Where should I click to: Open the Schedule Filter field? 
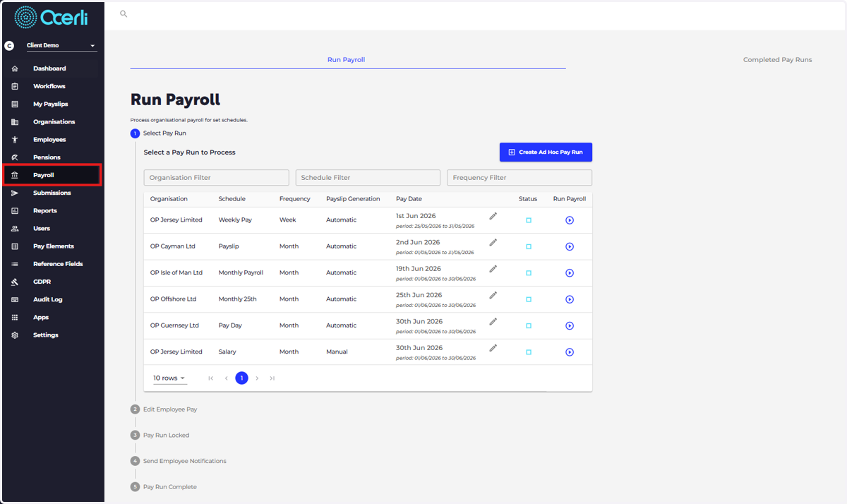368,178
